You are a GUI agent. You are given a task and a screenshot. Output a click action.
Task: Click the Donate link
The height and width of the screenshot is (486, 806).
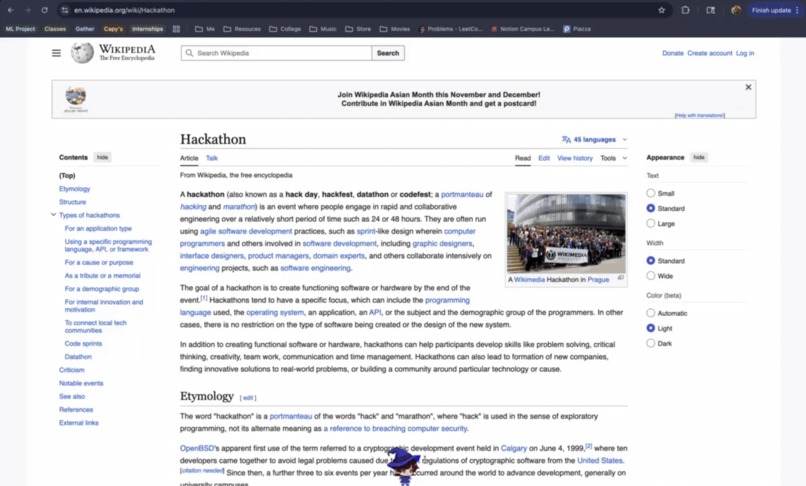[x=673, y=53]
